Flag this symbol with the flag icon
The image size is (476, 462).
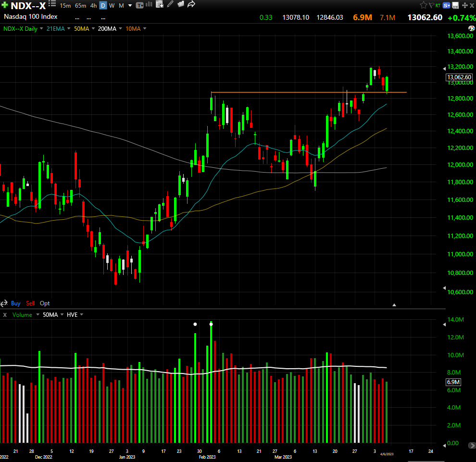(x=431, y=5)
